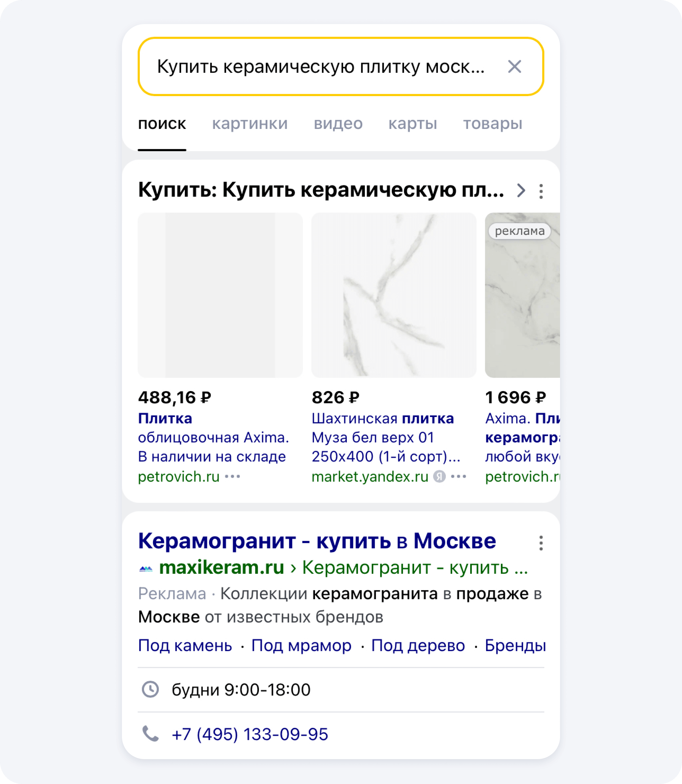Open the Бренды sitelink
Image resolution: width=682 pixels, height=784 pixels.
[515, 645]
